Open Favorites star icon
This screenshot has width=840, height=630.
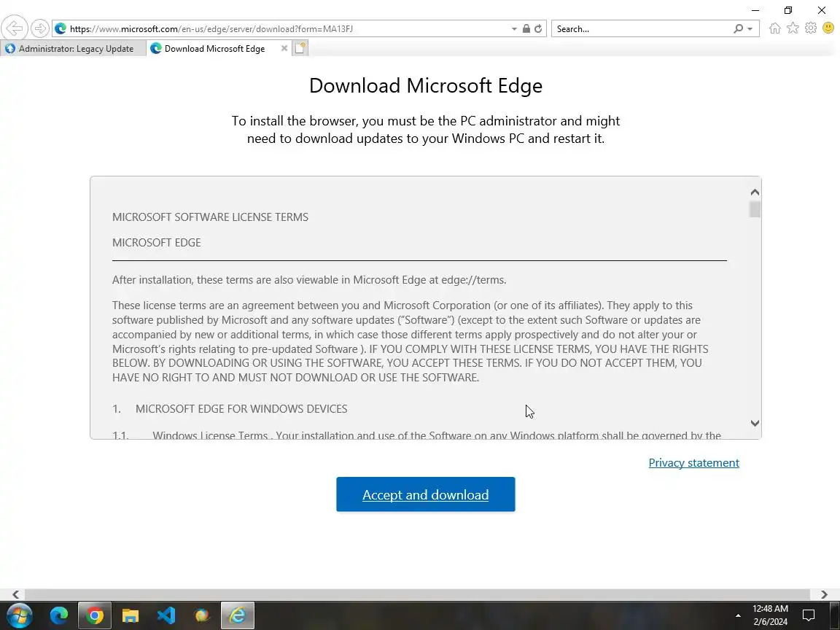click(x=793, y=28)
